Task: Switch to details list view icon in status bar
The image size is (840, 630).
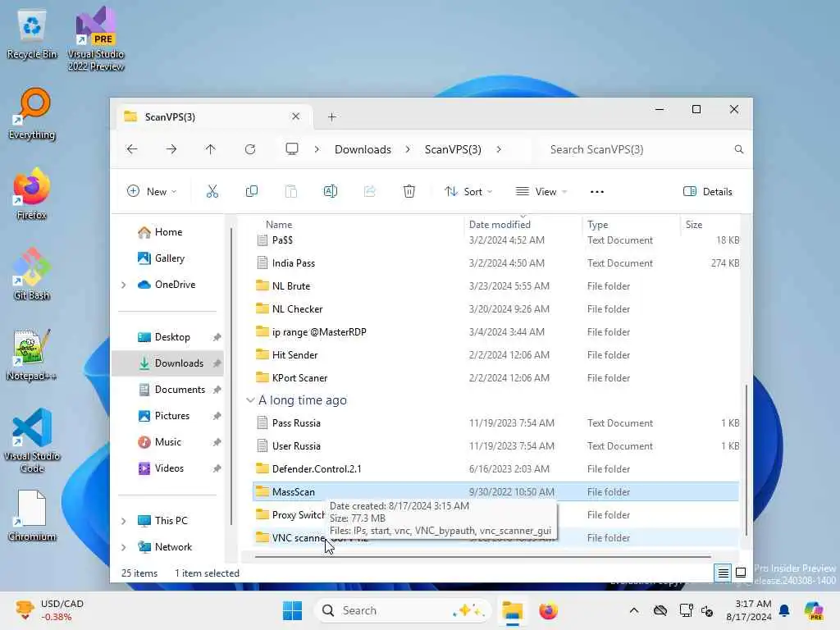Action: [723, 573]
